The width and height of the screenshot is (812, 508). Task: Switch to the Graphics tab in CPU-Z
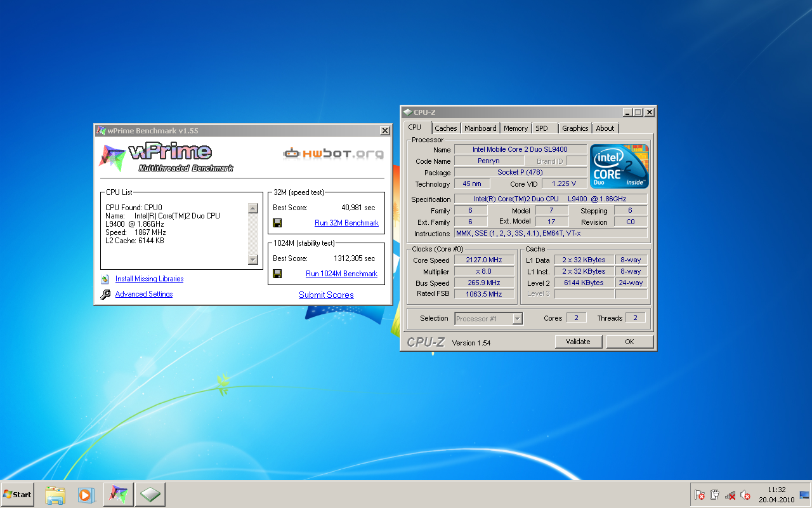tap(575, 128)
